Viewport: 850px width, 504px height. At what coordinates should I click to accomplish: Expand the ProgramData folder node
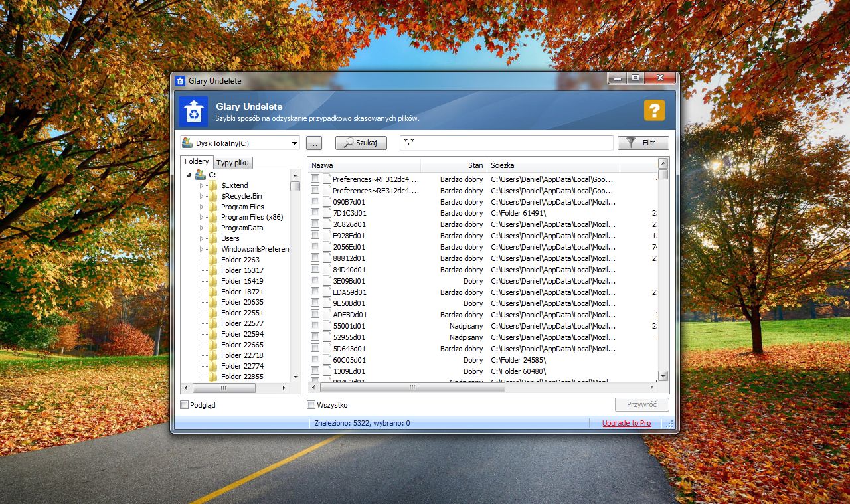point(202,228)
